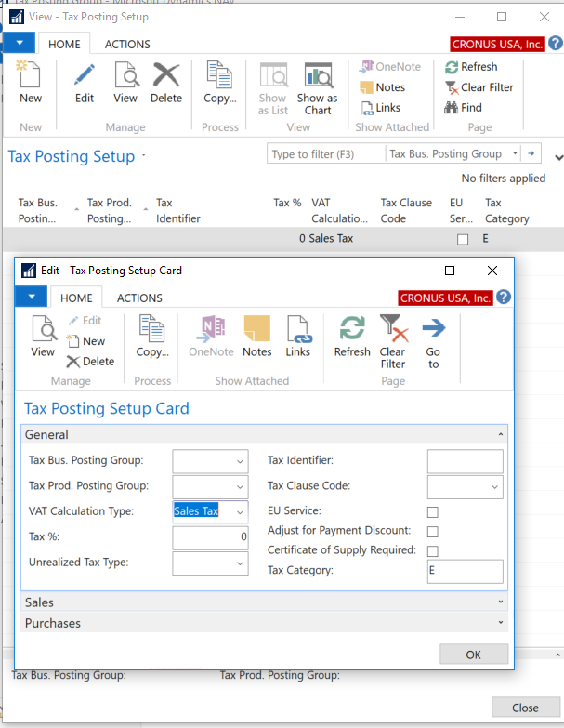Click Delete in Setup Card Manage group
Screen dimensions: 564x728
[x=90, y=362]
